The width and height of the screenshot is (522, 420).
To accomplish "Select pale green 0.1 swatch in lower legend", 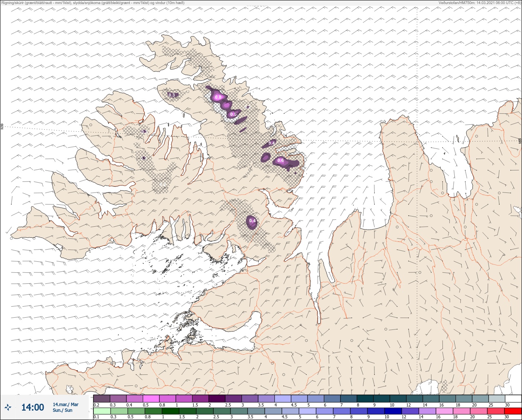I will click(102, 411).
